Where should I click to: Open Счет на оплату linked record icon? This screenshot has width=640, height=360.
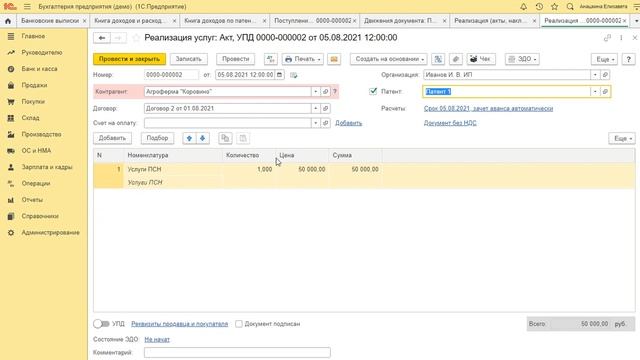(325, 123)
